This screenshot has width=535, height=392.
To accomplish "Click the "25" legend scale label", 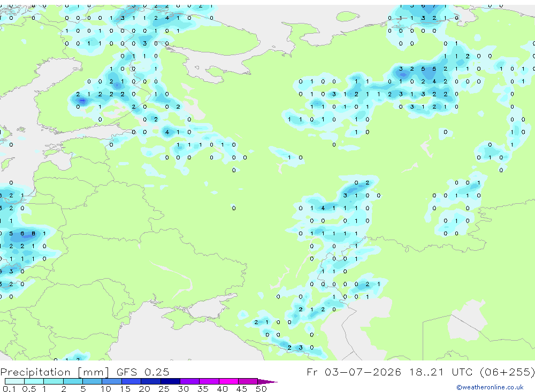I will tap(164, 389).
